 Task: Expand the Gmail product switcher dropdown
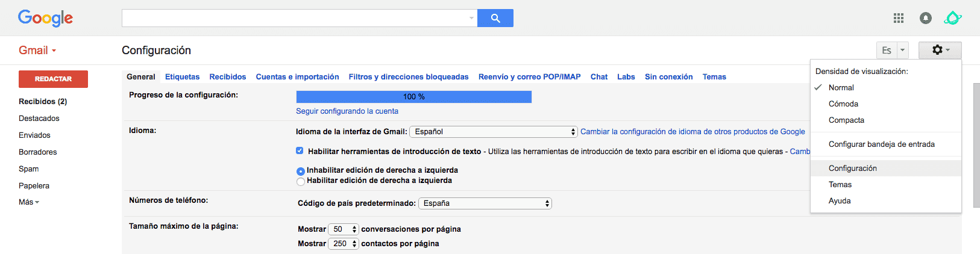coord(37,51)
